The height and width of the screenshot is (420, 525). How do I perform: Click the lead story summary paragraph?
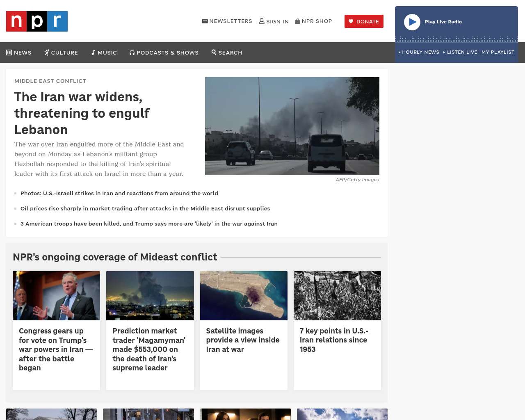click(x=99, y=159)
